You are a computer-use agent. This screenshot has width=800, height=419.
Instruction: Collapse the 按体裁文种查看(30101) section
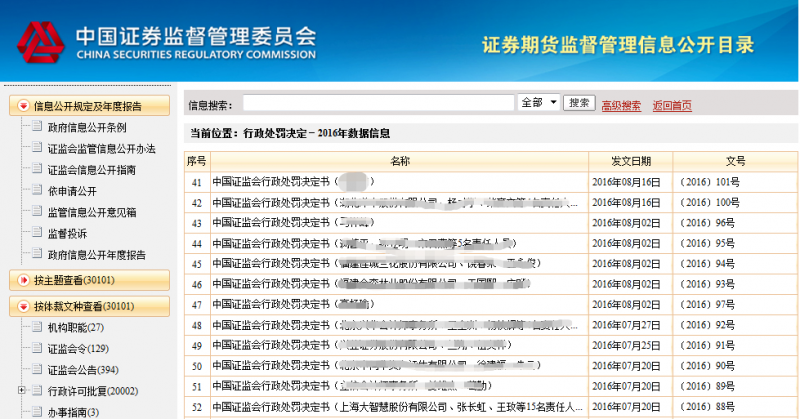coord(89,306)
